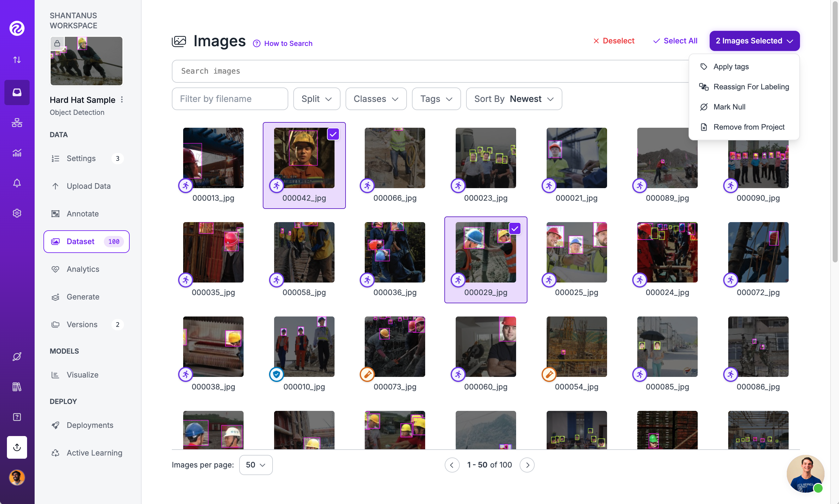The height and width of the screenshot is (504, 839).
Task: Choose Apply tags from the menu
Action: [x=731, y=67]
